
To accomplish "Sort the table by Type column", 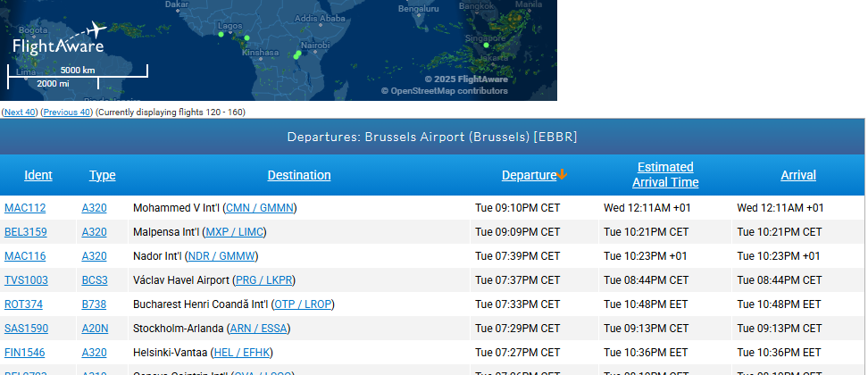I will tap(103, 175).
